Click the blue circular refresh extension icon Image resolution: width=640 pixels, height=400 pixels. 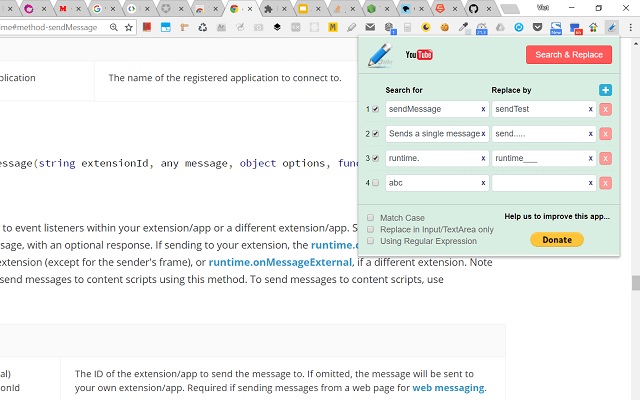(519, 27)
